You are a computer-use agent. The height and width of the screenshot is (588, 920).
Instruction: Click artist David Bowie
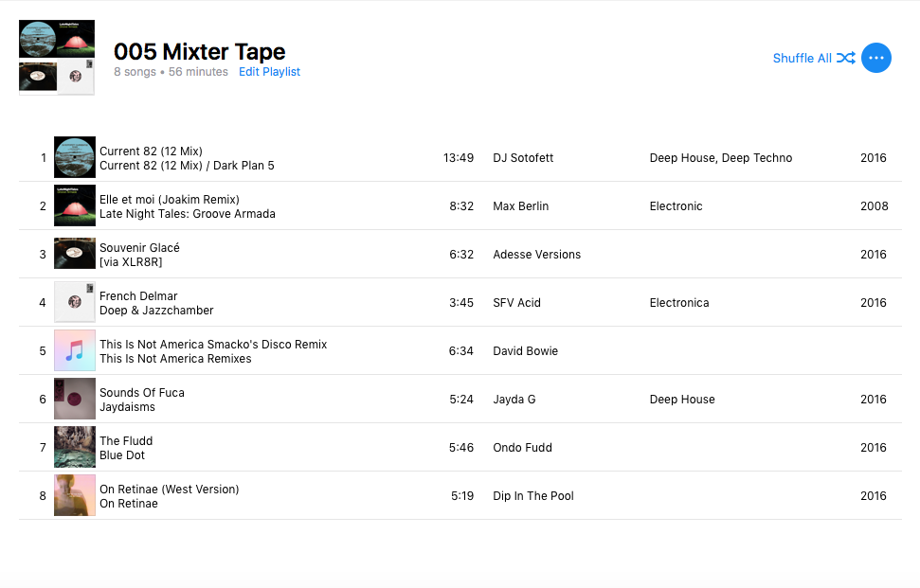click(x=525, y=351)
